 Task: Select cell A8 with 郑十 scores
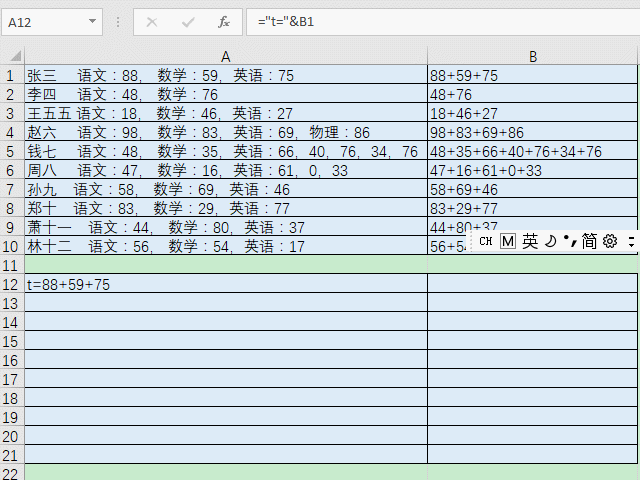point(226,209)
